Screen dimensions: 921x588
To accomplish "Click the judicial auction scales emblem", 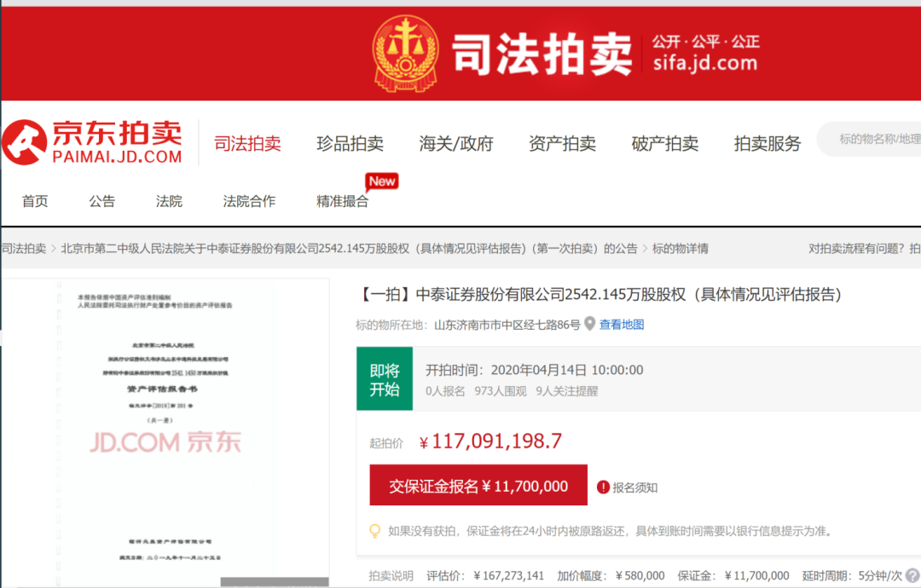I will click(405, 53).
